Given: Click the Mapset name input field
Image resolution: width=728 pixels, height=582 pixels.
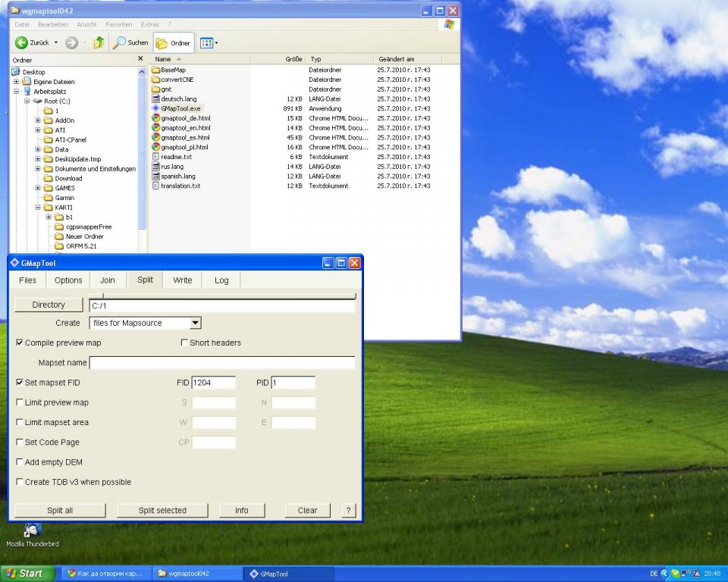Looking at the screenshot, I should (222, 363).
